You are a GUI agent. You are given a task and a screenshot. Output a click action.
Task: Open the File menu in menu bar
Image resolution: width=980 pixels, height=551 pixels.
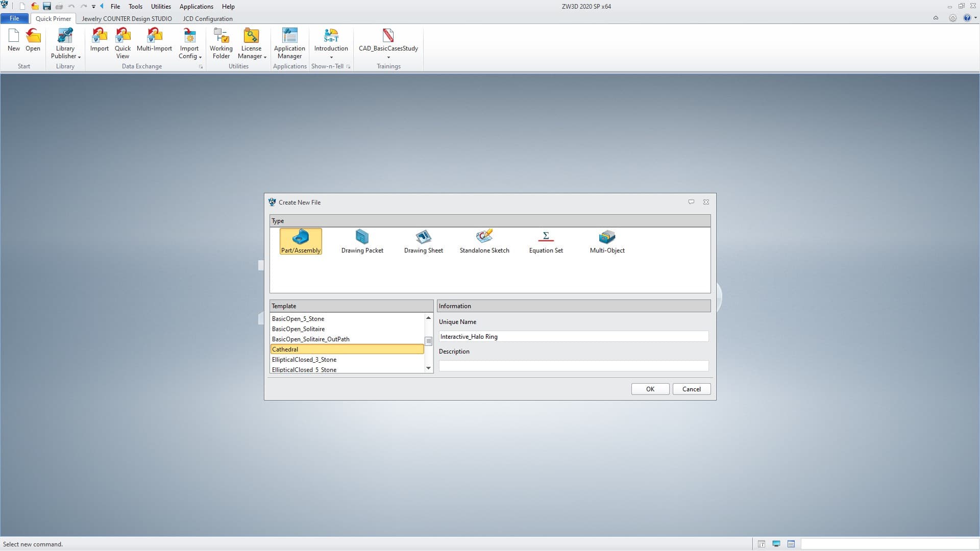tap(115, 7)
